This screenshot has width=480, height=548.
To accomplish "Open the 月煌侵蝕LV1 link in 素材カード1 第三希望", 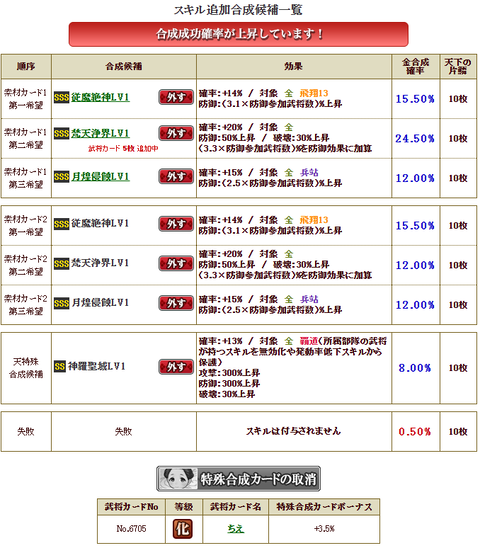I will 100,176.
